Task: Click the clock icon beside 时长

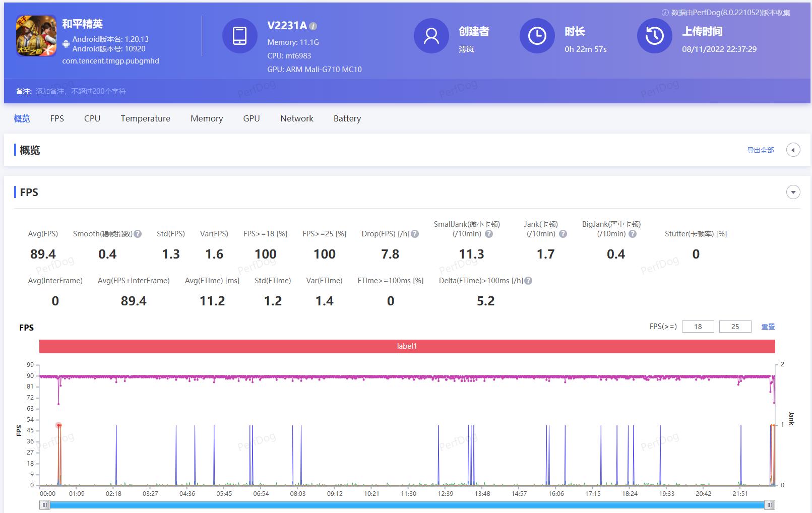Action: coord(537,36)
